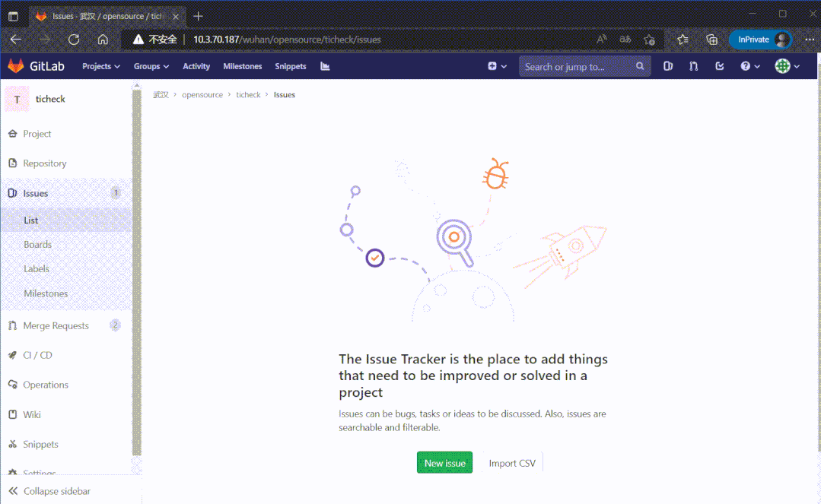
Task: Select Boards under Issues
Action: point(37,245)
